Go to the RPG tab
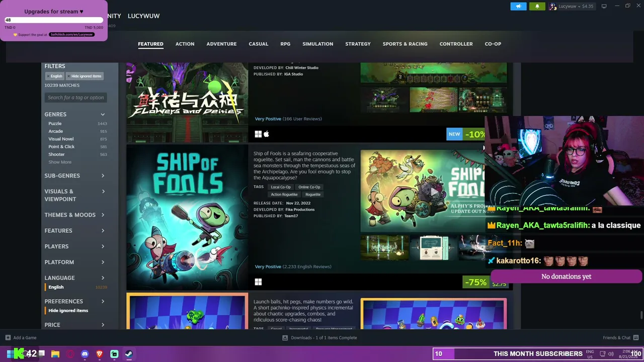The image size is (644, 362). [x=285, y=44]
